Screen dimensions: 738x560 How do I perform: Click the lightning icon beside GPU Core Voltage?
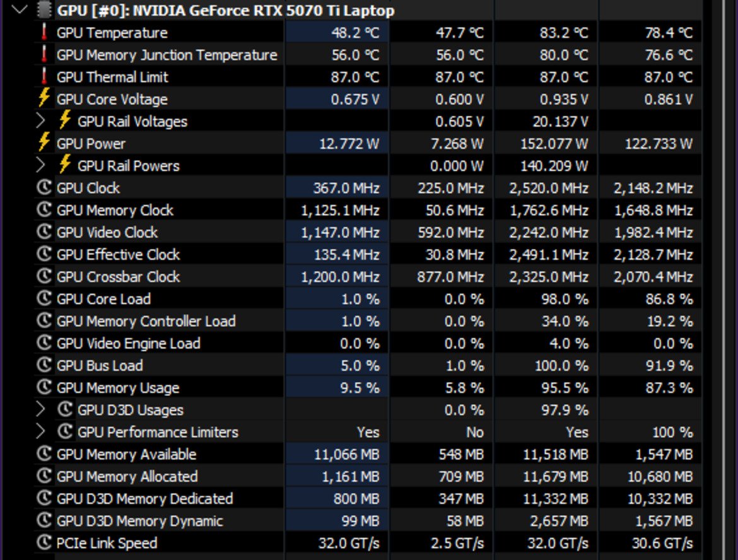[44, 98]
